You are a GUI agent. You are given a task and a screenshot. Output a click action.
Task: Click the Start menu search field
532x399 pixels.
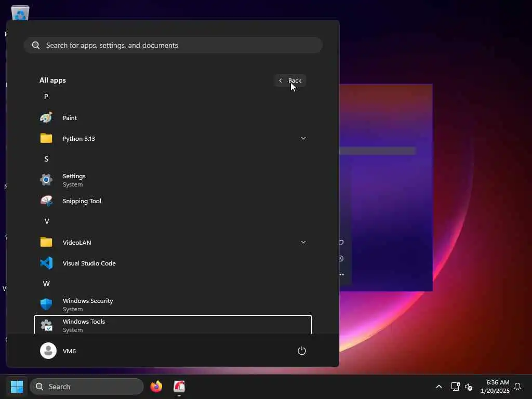tap(173, 45)
